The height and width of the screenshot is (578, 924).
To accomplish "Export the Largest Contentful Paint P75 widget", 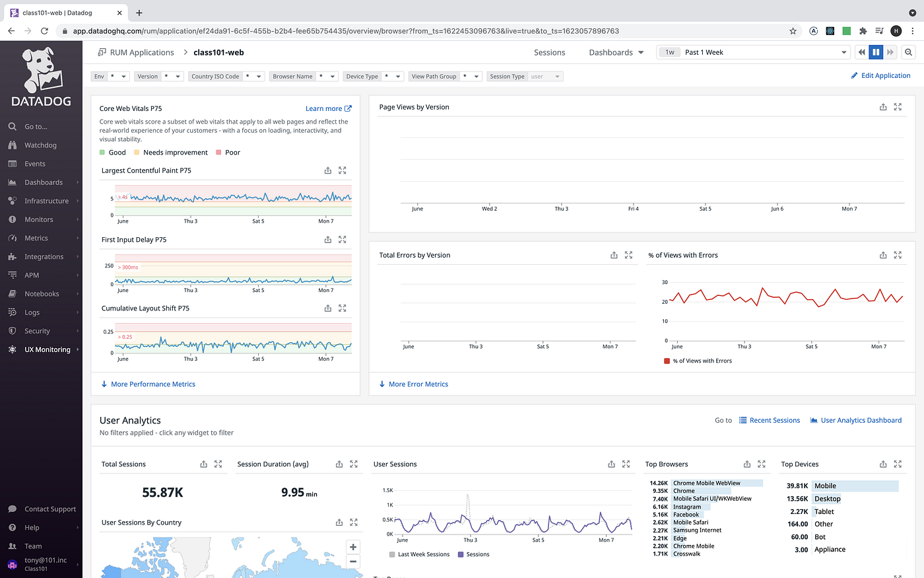I will point(328,170).
